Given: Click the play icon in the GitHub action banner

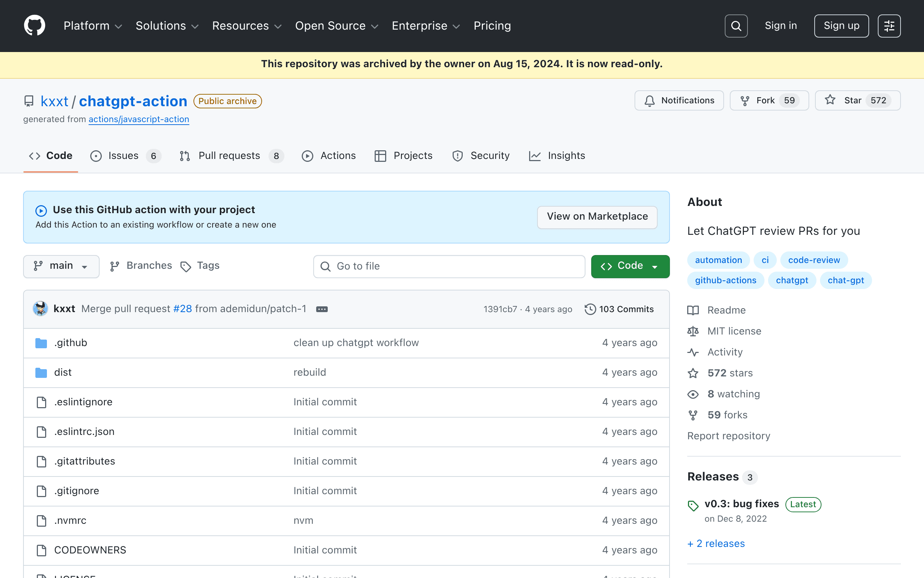Looking at the screenshot, I should (41, 211).
